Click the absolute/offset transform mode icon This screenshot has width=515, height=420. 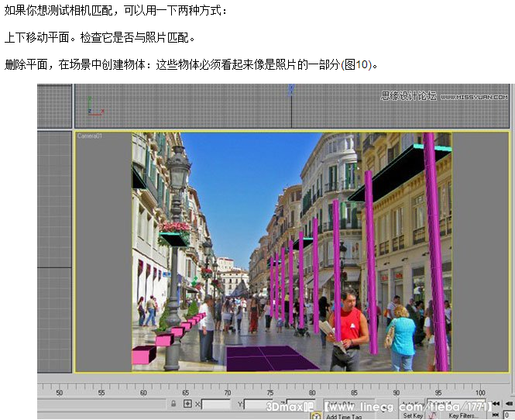coord(187,404)
